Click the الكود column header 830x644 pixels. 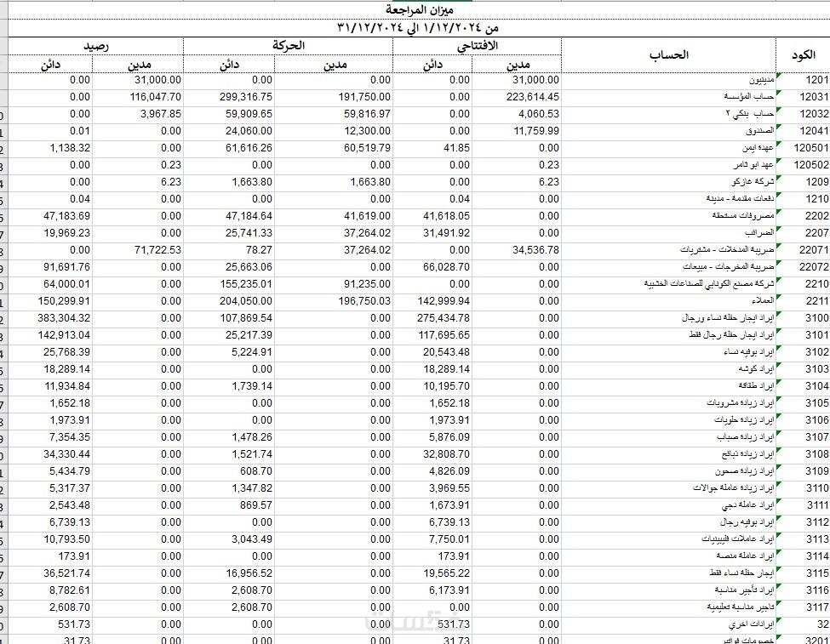coord(803,55)
